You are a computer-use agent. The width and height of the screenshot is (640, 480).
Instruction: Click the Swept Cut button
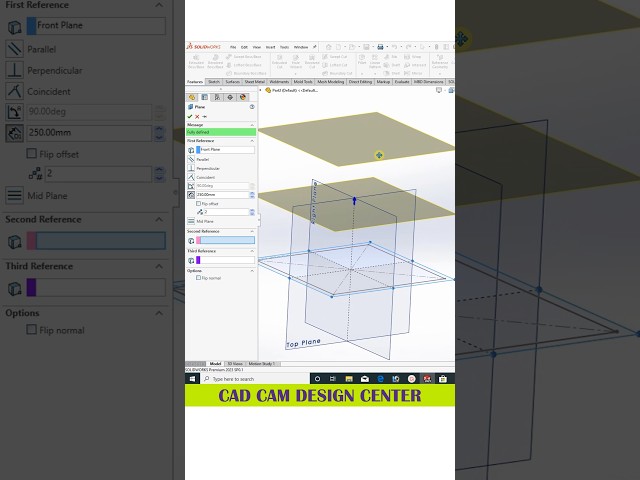[335, 57]
